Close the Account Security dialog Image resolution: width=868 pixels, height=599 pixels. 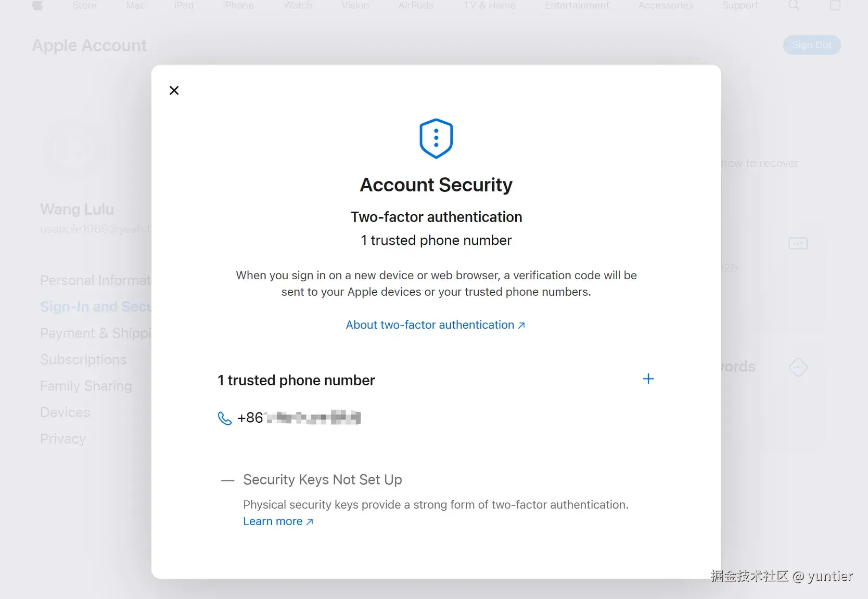174,90
